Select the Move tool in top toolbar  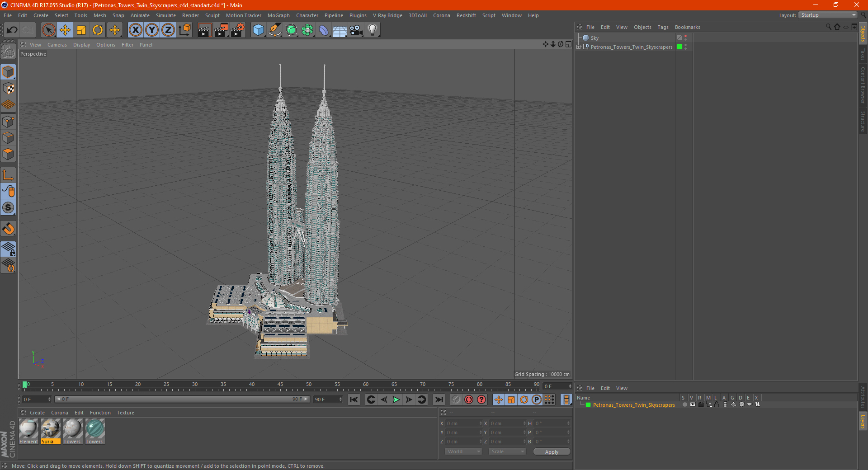(65, 30)
